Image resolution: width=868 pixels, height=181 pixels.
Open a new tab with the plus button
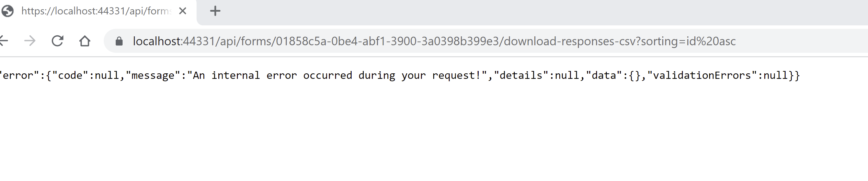click(x=215, y=11)
